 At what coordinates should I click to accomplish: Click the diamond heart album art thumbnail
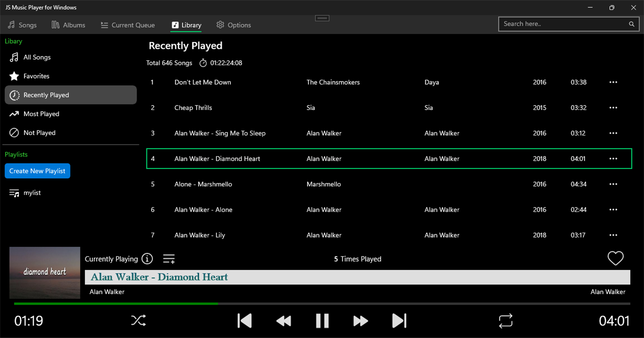coord(44,273)
